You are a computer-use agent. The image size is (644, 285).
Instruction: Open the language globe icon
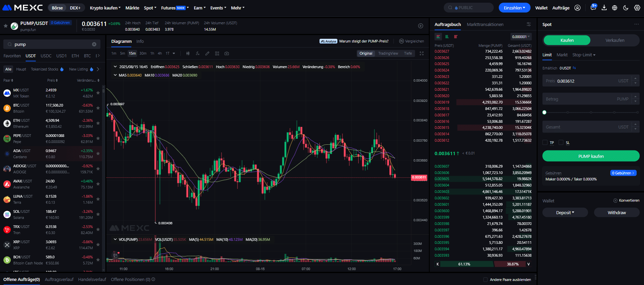pyautogui.click(x=615, y=8)
